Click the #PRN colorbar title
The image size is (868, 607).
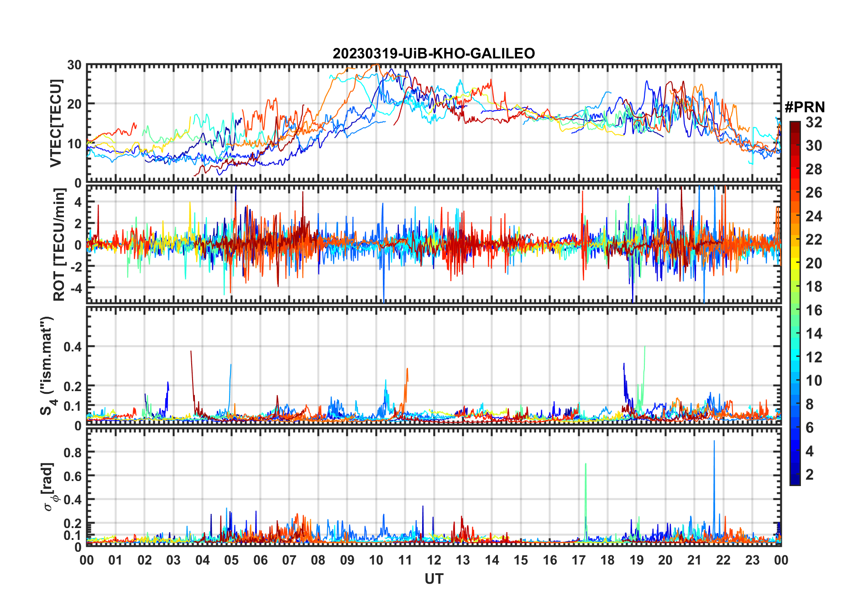(805, 107)
